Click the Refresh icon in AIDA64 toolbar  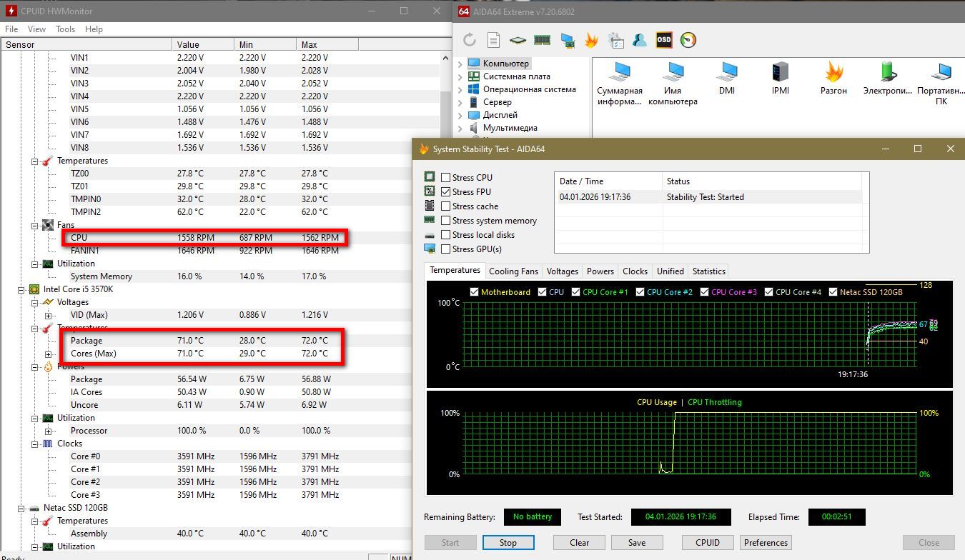470,40
